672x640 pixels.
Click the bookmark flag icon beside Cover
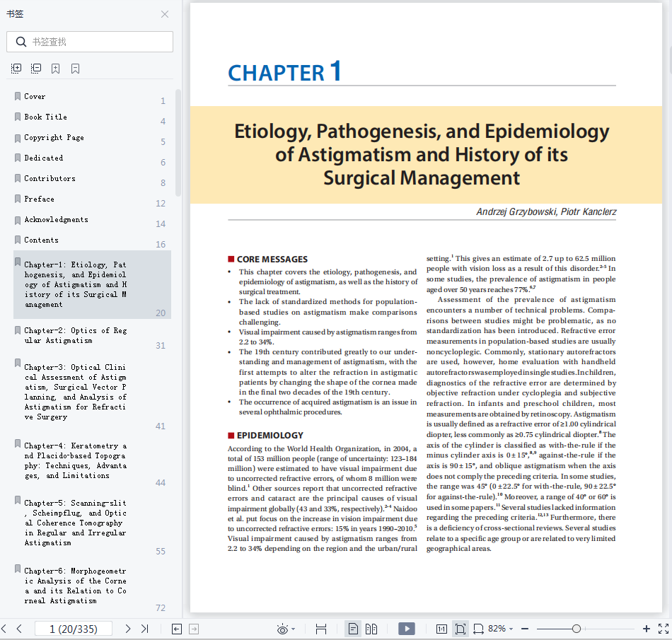18,96
